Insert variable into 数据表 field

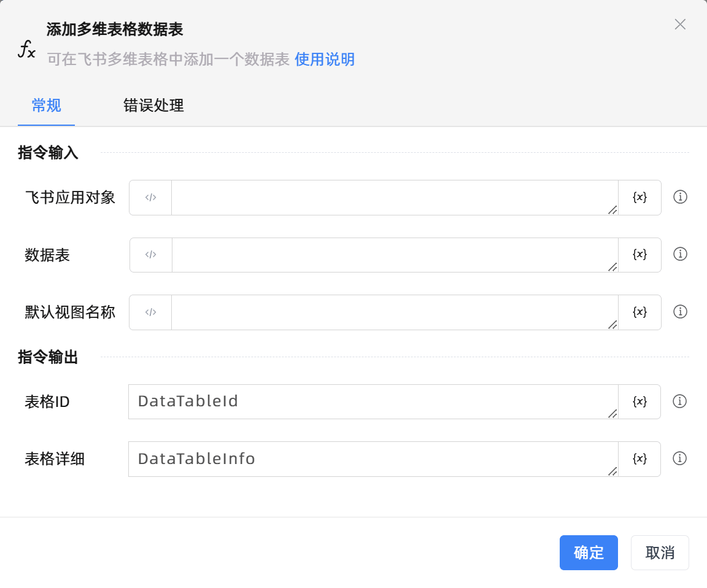coord(639,255)
